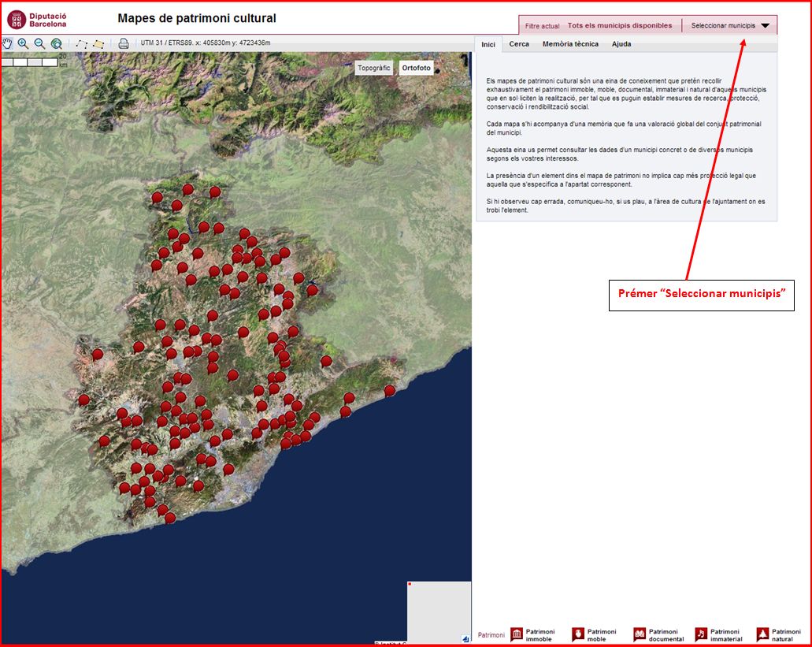Click the zoom in magnifier tool
Viewport: 812px width, 647px height.
click(x=23, y=43)
